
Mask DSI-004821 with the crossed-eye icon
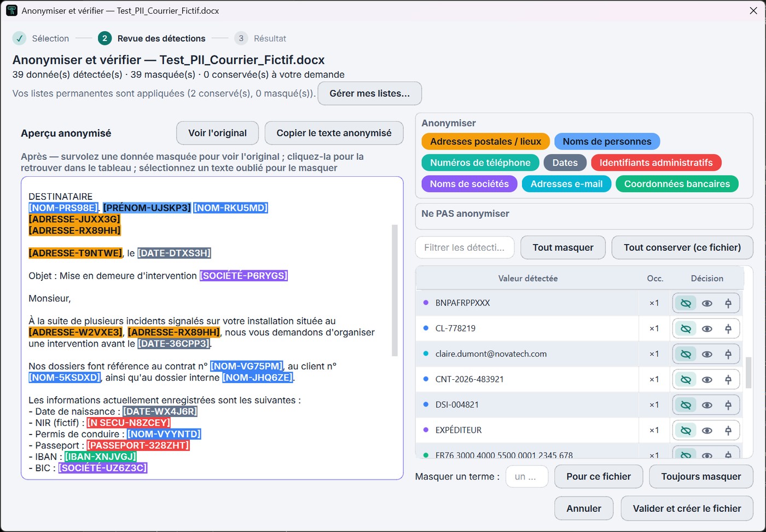(686, 405)
